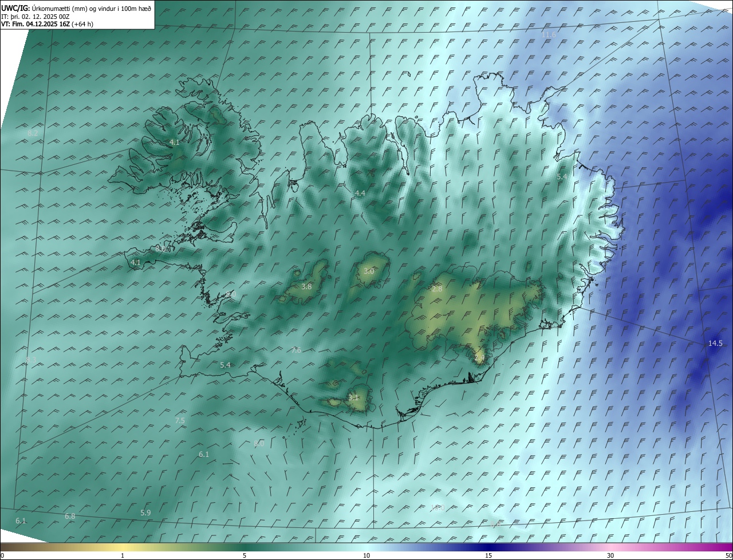Image resolution: width=733 pixels, height=560 pixels.
Task: Click the colorbar tick label 0
Action: pos(2,555)
